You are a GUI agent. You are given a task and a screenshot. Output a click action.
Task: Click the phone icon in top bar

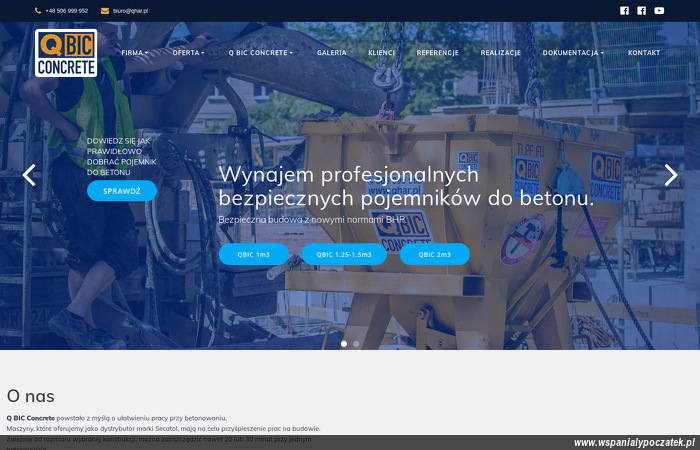(x=38, y=11)
